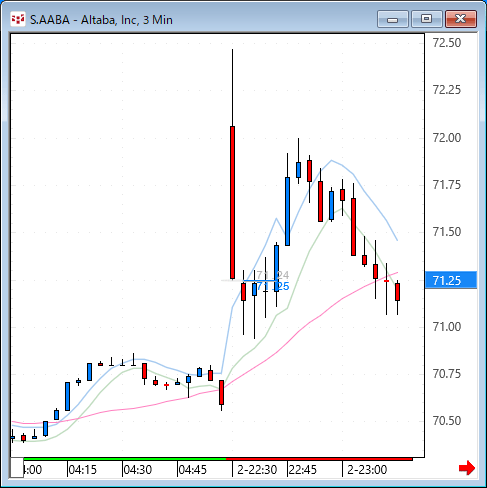Screen dimensions: 487x488
Task: Click the 72.25 price axis label
Action: tap(447, 90)
